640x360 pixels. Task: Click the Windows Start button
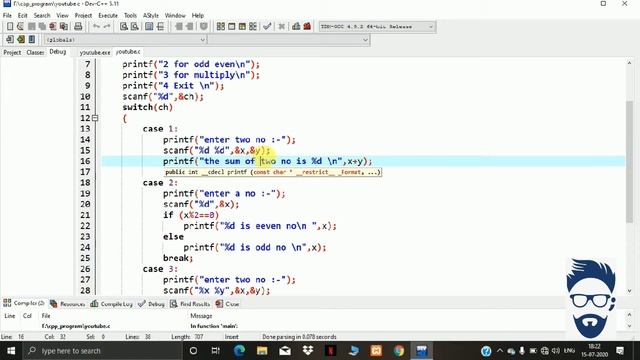[11, 351]
